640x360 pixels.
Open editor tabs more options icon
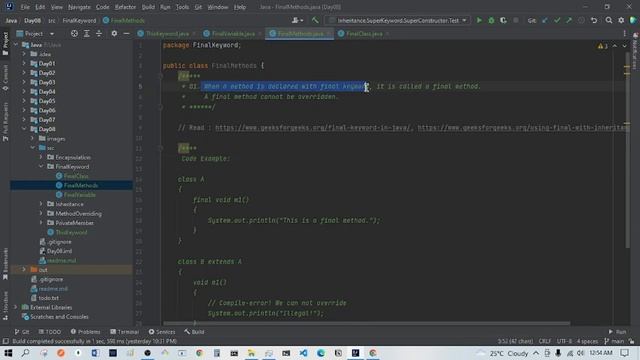624,34
